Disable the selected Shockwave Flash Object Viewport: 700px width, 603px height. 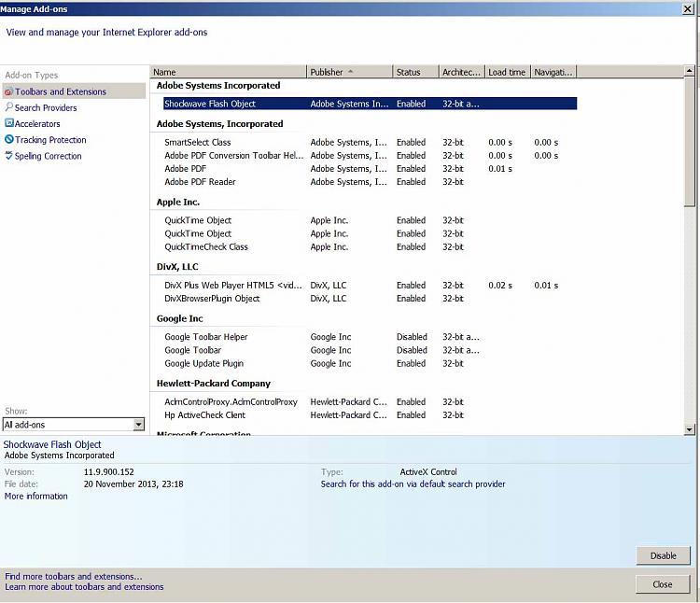[x=663, y=555]
